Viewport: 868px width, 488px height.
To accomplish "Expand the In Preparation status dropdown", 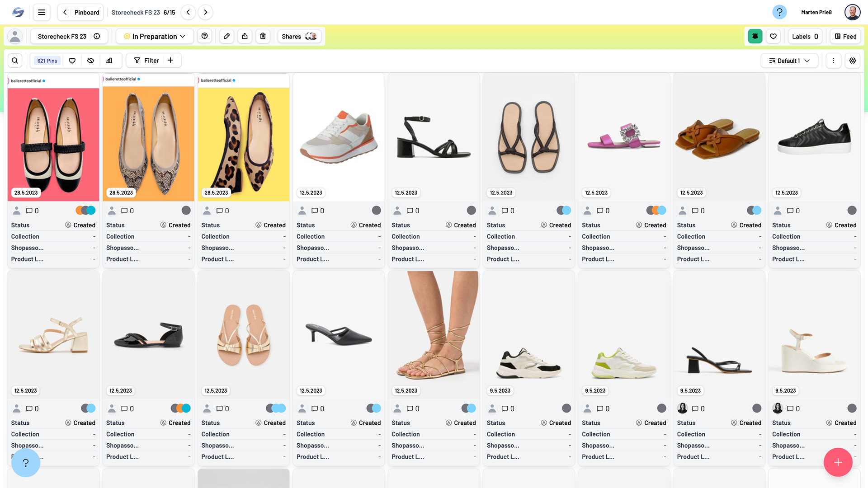I will 155,36.
